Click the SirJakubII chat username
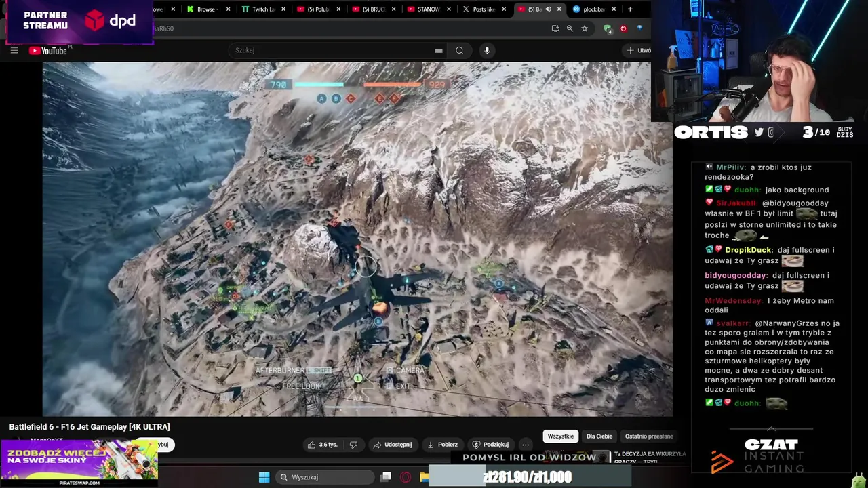 (736, 203)
